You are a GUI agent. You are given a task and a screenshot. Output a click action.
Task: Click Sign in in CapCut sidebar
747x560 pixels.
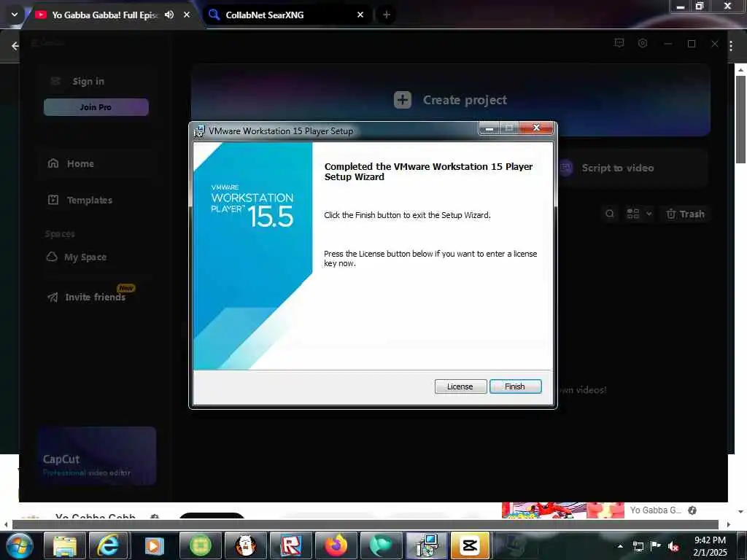[88, 82]
